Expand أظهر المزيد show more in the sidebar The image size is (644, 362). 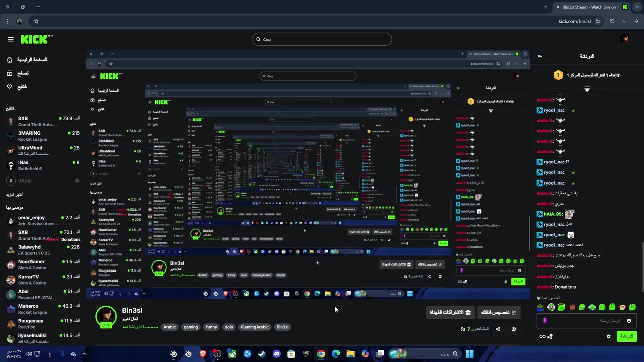pyautogui.click(x=15, y=195)
